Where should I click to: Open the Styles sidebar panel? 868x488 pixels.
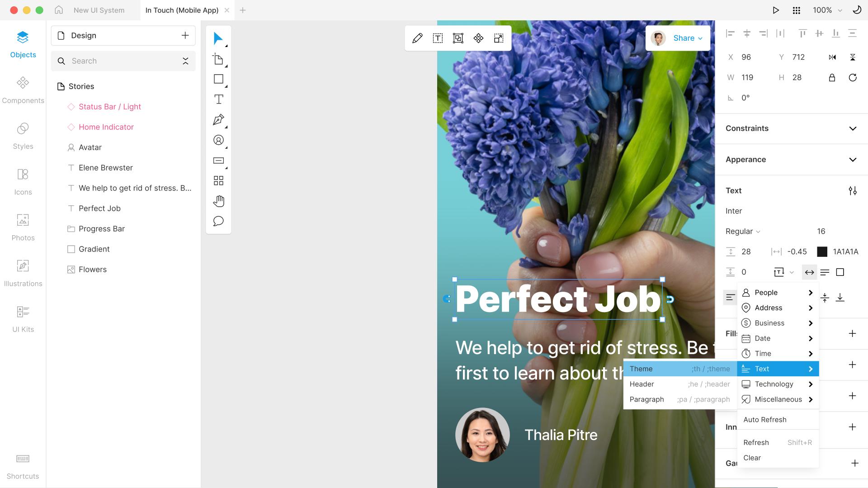[x=23, y=136]
